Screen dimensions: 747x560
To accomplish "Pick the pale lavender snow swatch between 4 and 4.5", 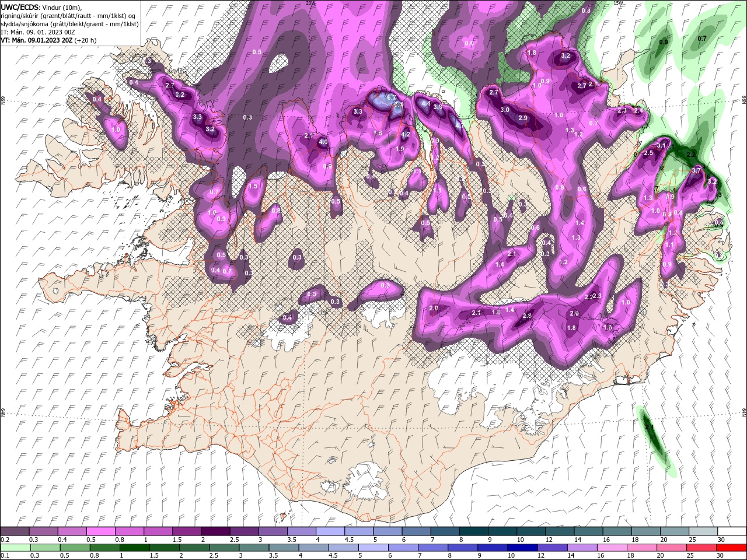I will (330, 531).
